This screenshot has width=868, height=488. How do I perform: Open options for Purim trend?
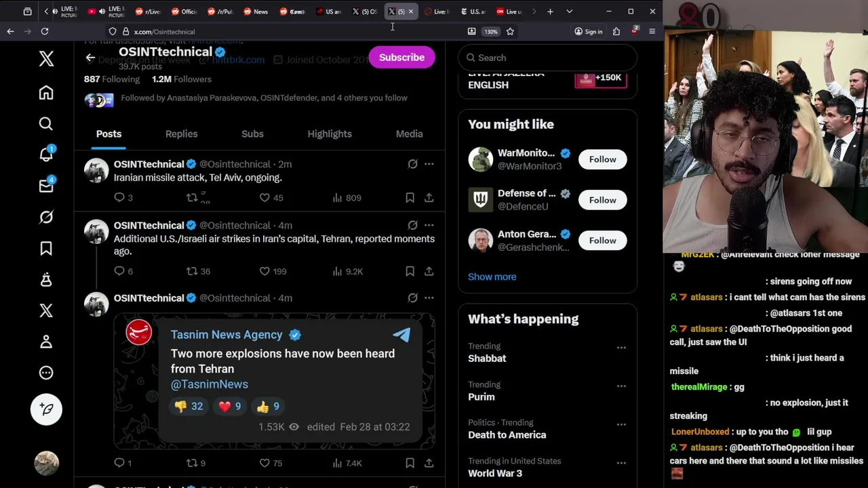pyautogui.click(x=621, y=386)
